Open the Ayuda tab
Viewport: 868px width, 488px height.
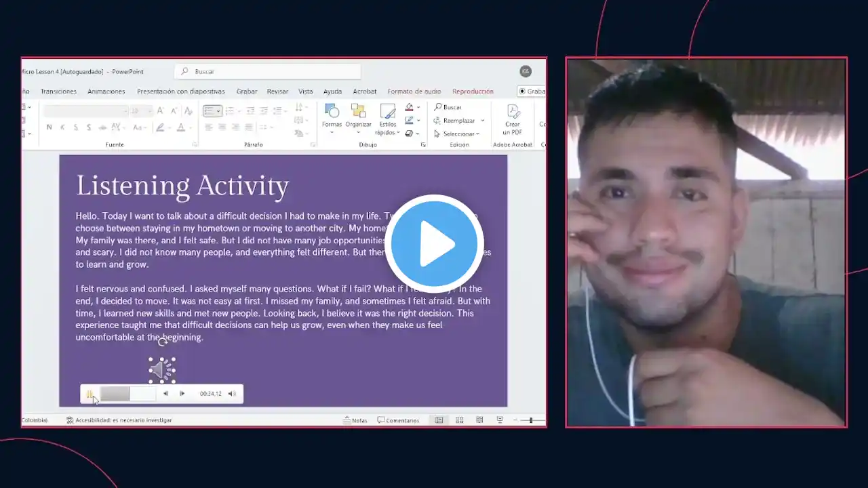[x=332, y=91]
